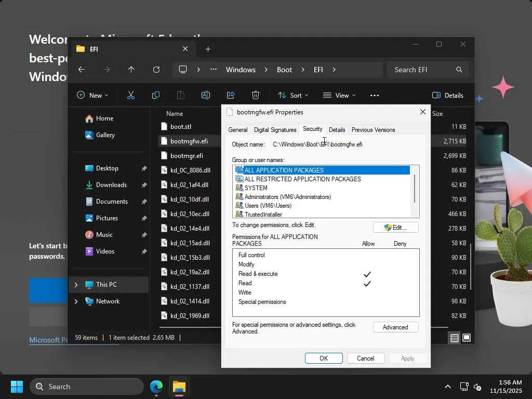This screenshot has height=399, width=532.
Task: Open the See more three-dots toolbar menu
Action: [x=375, y=96]
